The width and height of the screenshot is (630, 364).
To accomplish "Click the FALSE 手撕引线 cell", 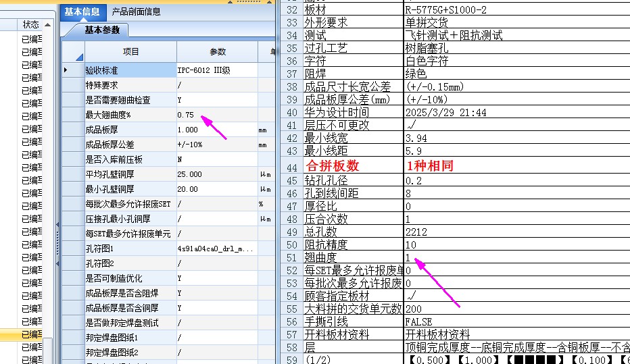I will (516, 321).
